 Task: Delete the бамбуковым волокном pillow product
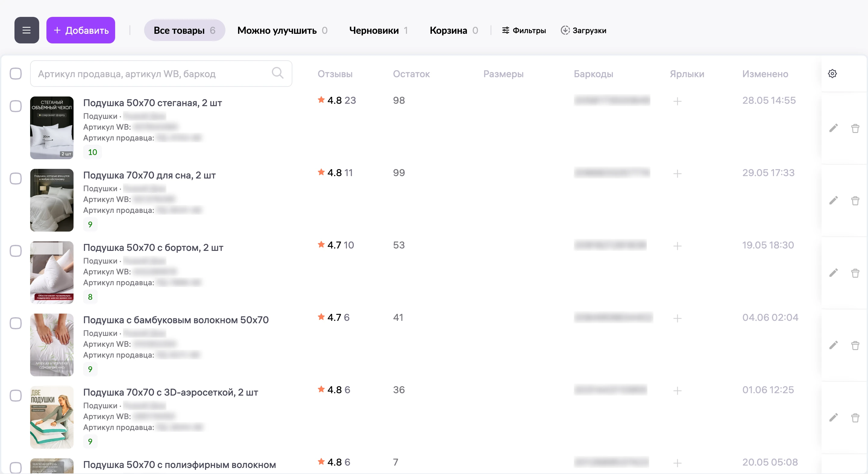pos(855,345)
